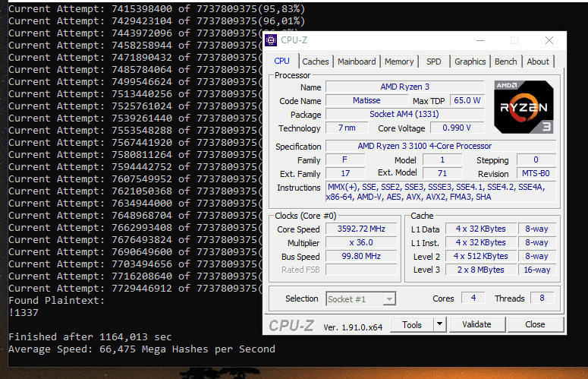Click the AMD Ryzen 3 processor logo
The image size is (588, 379).
524,107
